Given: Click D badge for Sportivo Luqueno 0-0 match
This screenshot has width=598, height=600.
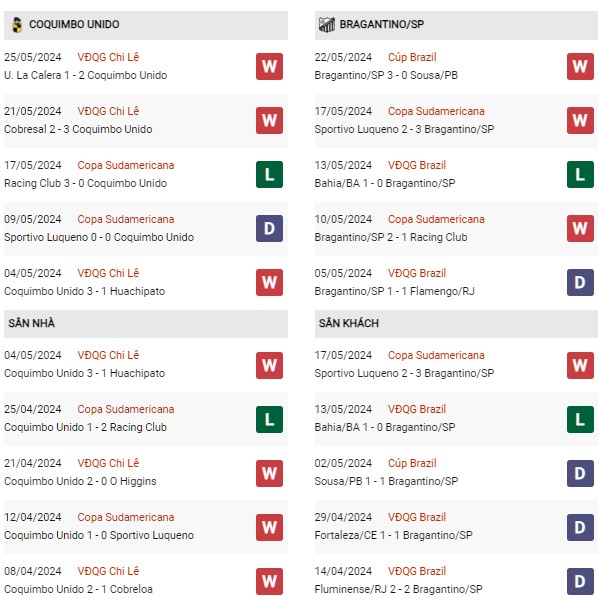Looking at the screenshot, I should [269, 228].
